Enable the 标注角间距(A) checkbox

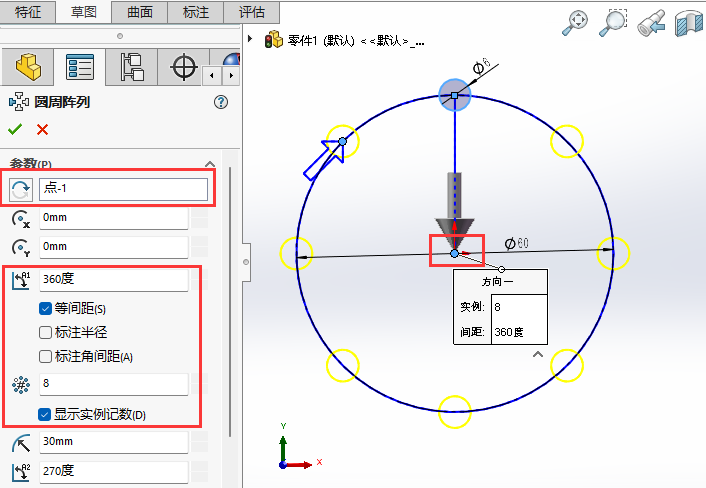click(x=45, y=357)
